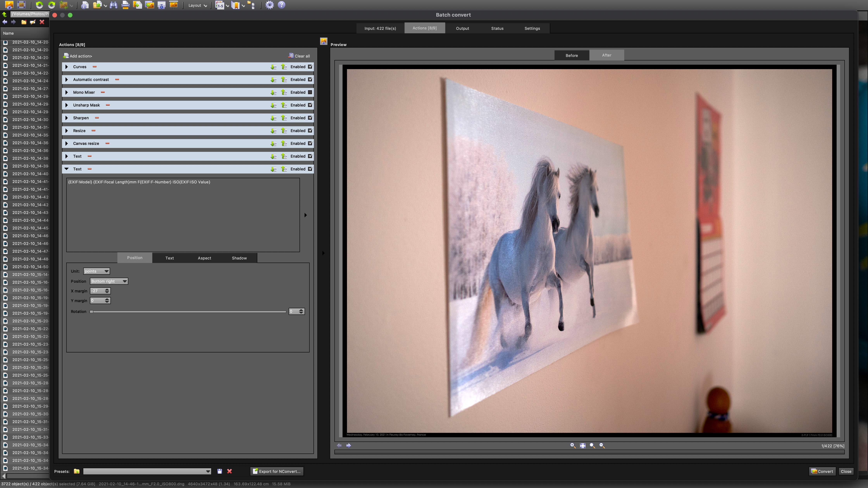Delete preset with the red X icon
The height and width of the screenshot is (488, 868).
(x=229, y=471)
